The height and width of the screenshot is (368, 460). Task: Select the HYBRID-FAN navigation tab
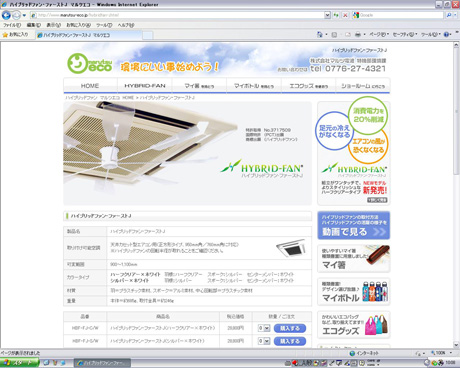145,86
